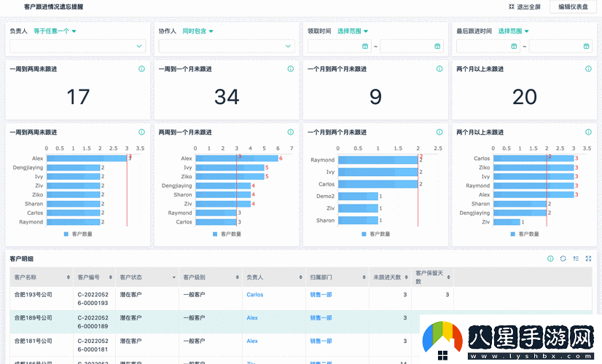602x364 pixels.
Task: Sort by the 未跟进天数 column arrows
Action: point(406,277)
